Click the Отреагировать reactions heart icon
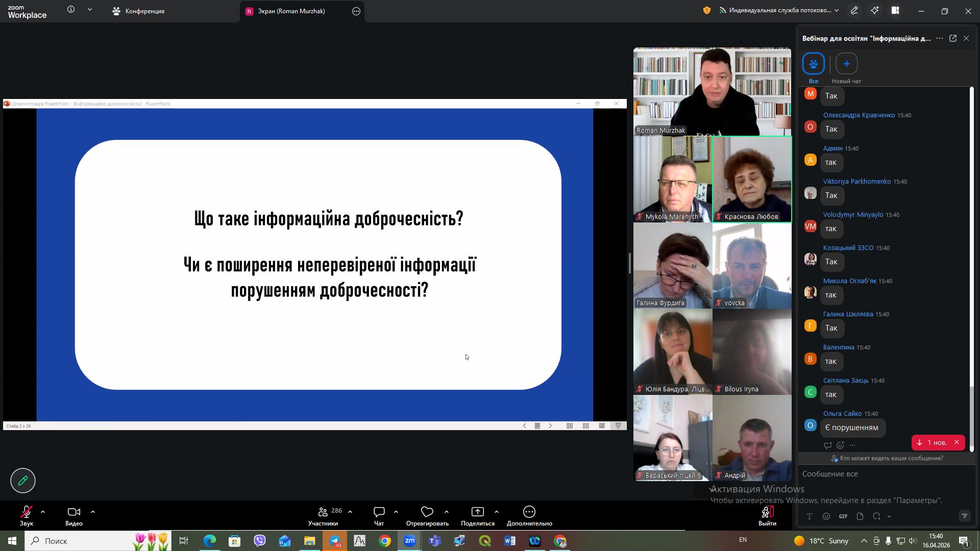The width and height of the screenshot is (980, 551). pos(427,512)
